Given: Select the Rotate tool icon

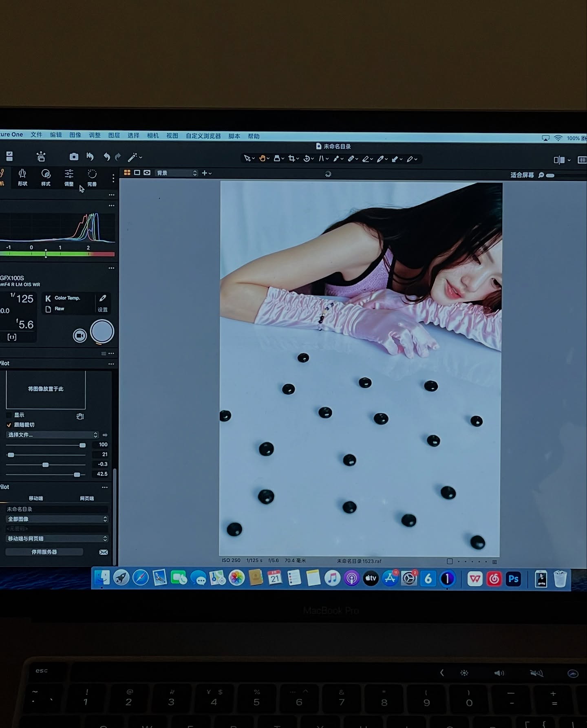Looking at the screenshot, I should tap(307, 159).
